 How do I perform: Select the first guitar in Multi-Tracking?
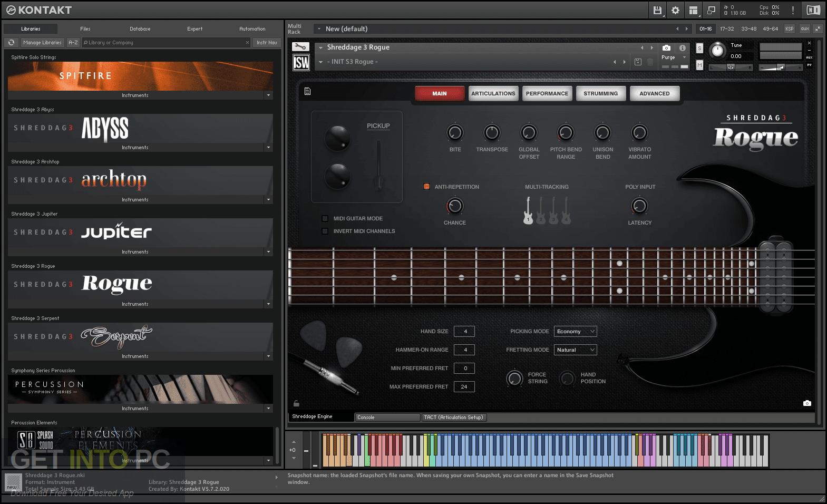(x=528, y=210)
